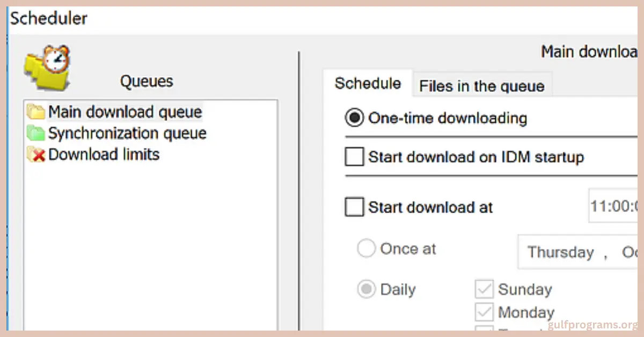This screenshot has width=644, height=337.
Task: Uncheck the Monday checkbox
Action: [484, 312]
